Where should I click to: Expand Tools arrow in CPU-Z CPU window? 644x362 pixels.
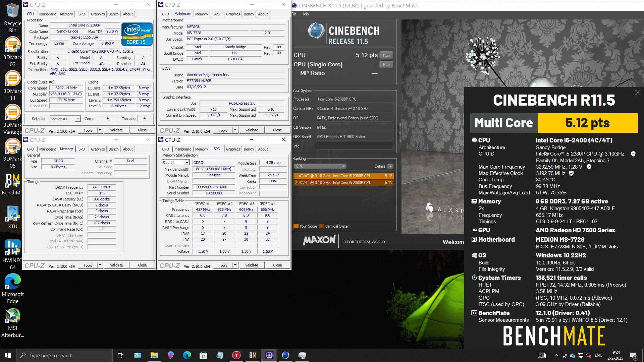point(100,130)
